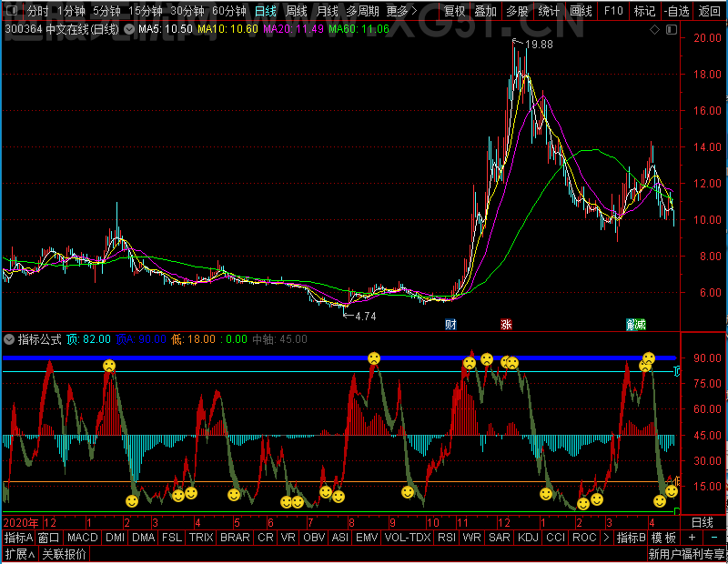Select the MACD indicator
Viewport: 728px width, 564px height.
pyautogui.click(x=83, y=538)
